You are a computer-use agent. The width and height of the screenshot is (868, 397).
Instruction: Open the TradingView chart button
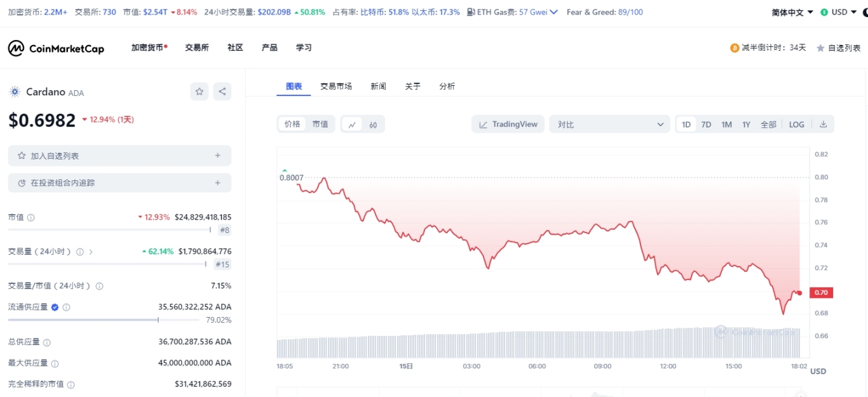[508, 124]
